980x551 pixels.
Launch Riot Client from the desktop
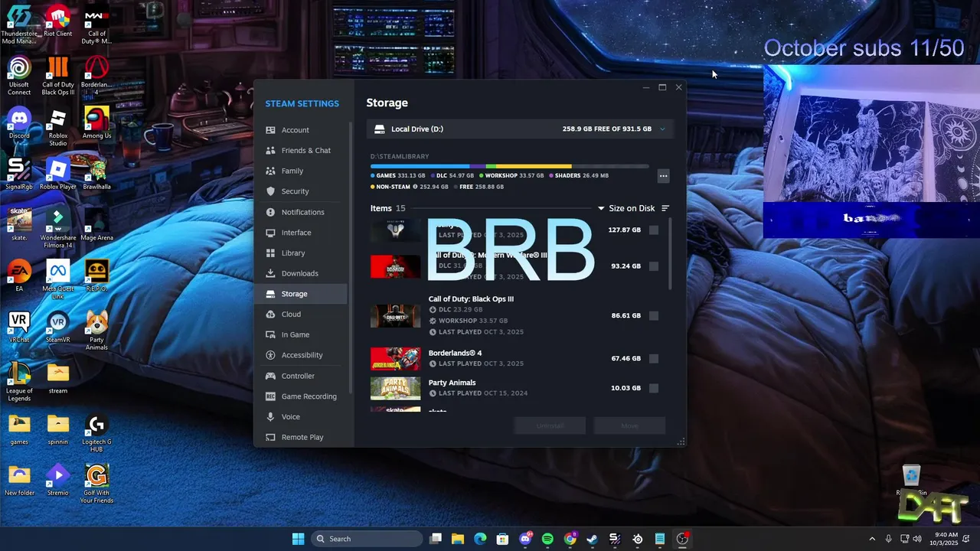click(x=58, y=21)
